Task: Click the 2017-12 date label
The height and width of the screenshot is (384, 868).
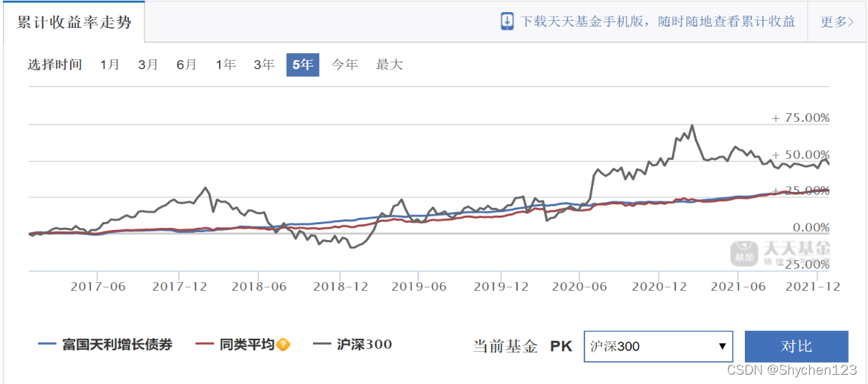Action: [180, 286]
